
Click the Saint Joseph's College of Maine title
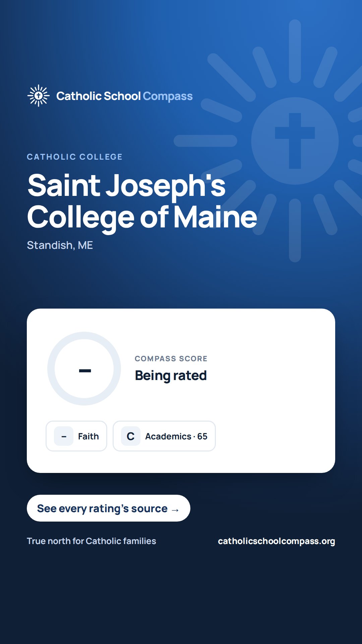142,201
